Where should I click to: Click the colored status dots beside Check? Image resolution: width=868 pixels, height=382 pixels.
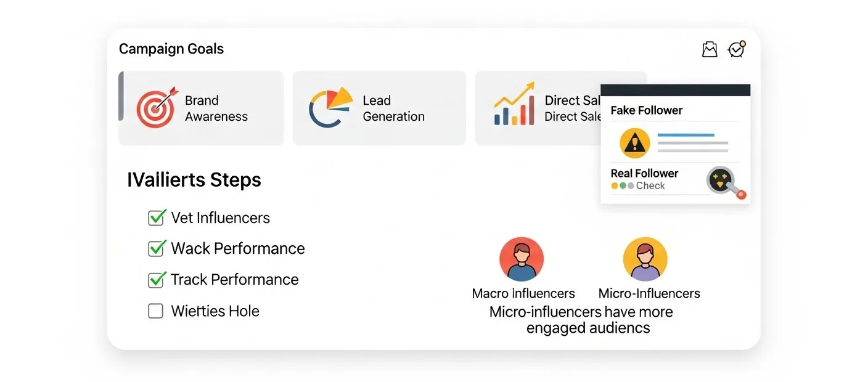pyautogui.click(x=623, y=185)
